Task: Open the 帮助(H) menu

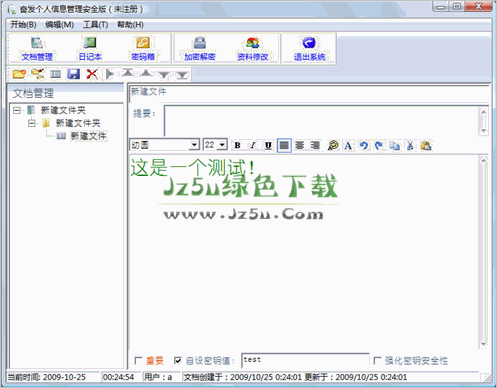Action: click(130, 25)
